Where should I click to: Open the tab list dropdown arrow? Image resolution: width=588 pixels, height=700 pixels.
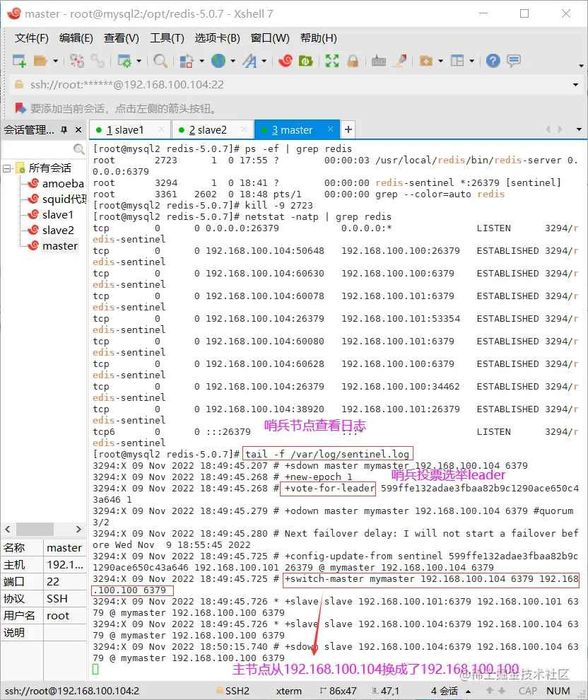tap(579, 129)
